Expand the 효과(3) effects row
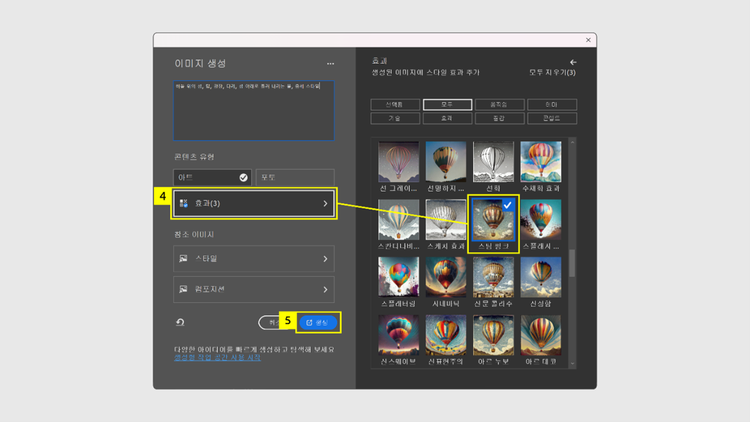The width and height of the screenshot is (750, 422). coord(254,203)
